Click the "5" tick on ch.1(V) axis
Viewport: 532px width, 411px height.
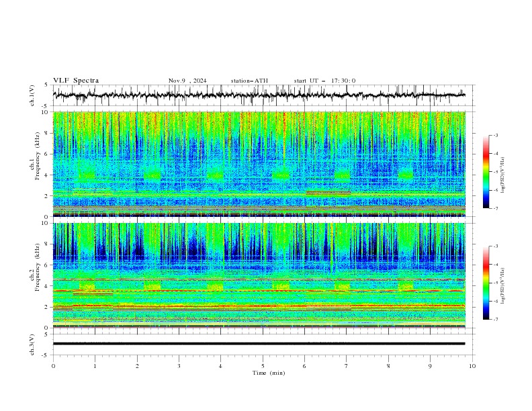tap(46, 85)
